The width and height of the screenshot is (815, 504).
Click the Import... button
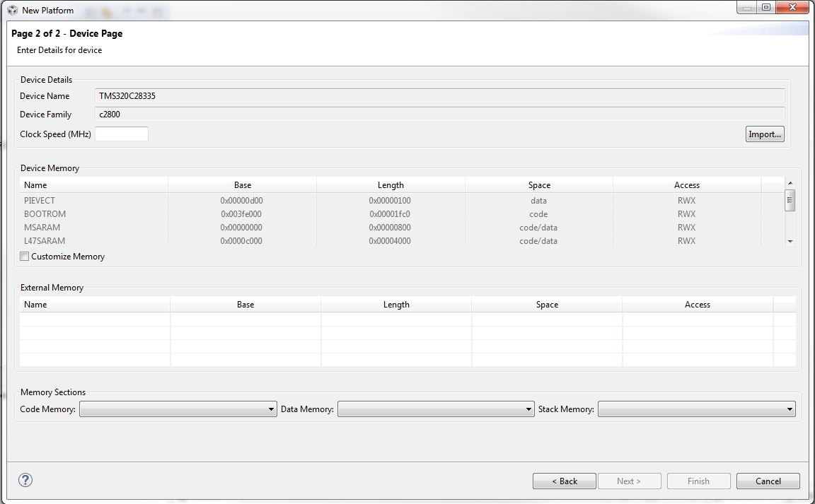coord(765,134)
